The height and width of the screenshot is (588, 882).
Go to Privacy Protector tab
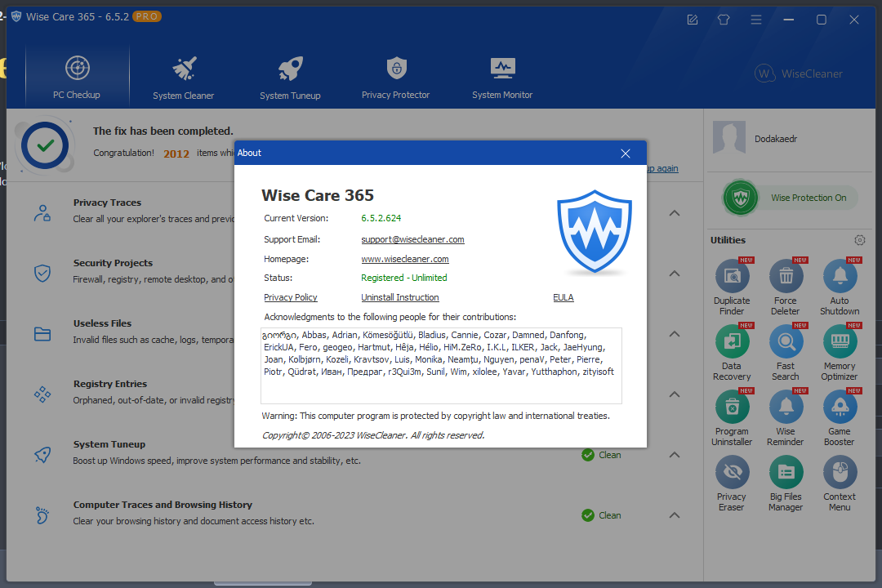coord(396,77)
